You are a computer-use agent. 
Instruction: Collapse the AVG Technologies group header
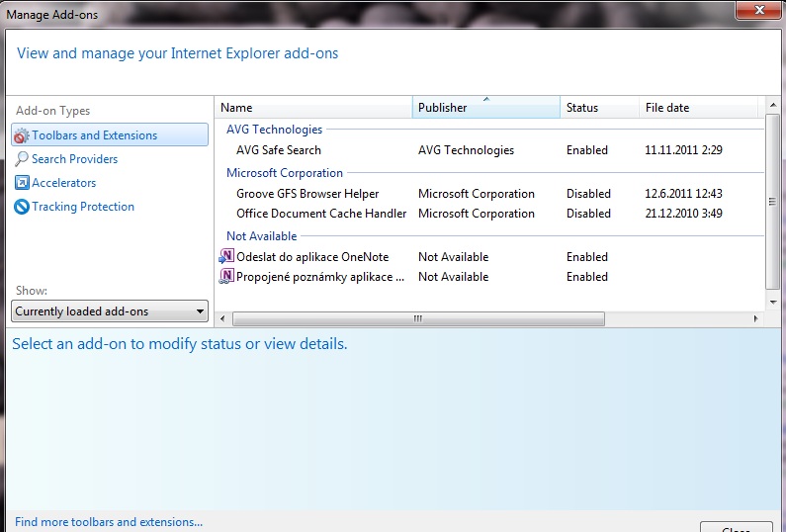(274, 130)
